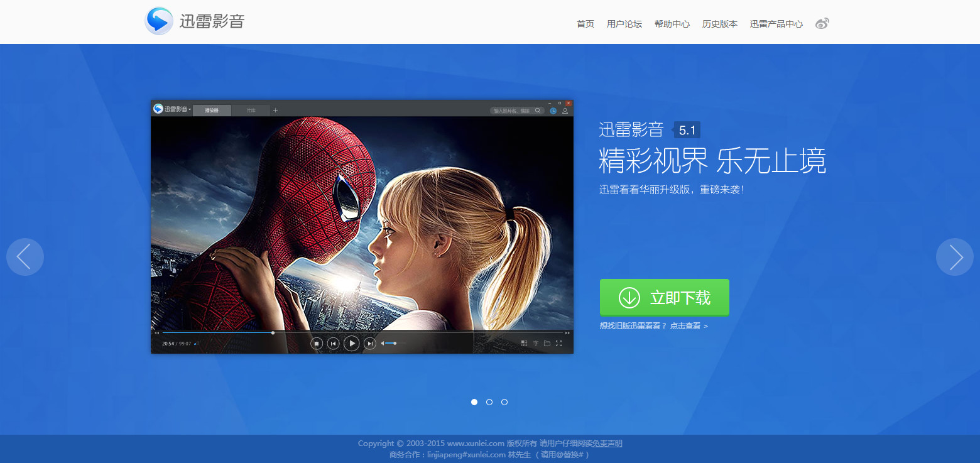Select the third carousel dot indicator

pyautogui.click(x=504, y=402)
